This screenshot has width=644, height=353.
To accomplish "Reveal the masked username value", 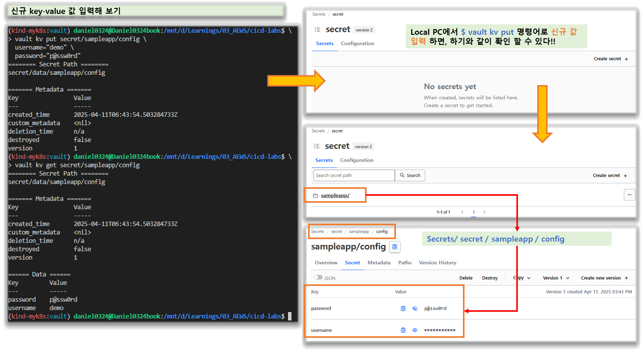I will pyautogui.click(x=415, y=330).
